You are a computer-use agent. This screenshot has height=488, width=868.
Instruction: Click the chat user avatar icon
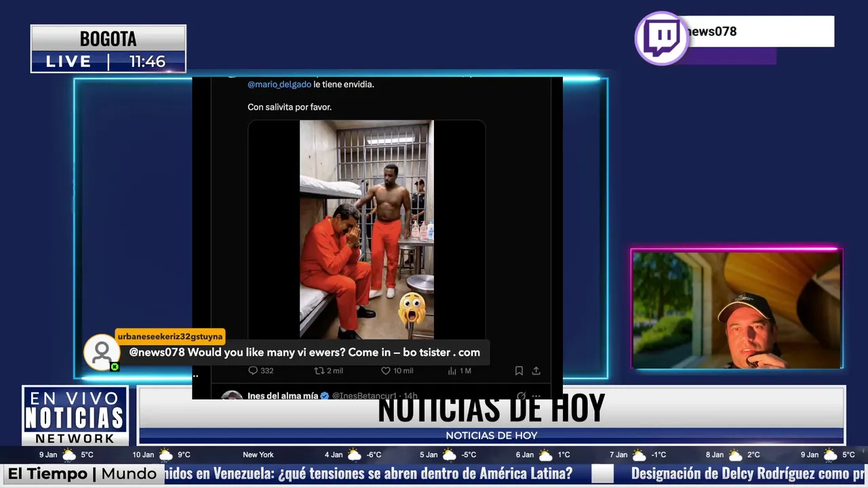102,352
